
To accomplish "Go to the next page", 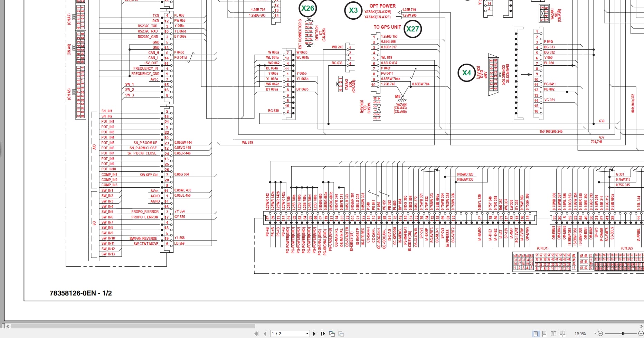I will 314,334.
